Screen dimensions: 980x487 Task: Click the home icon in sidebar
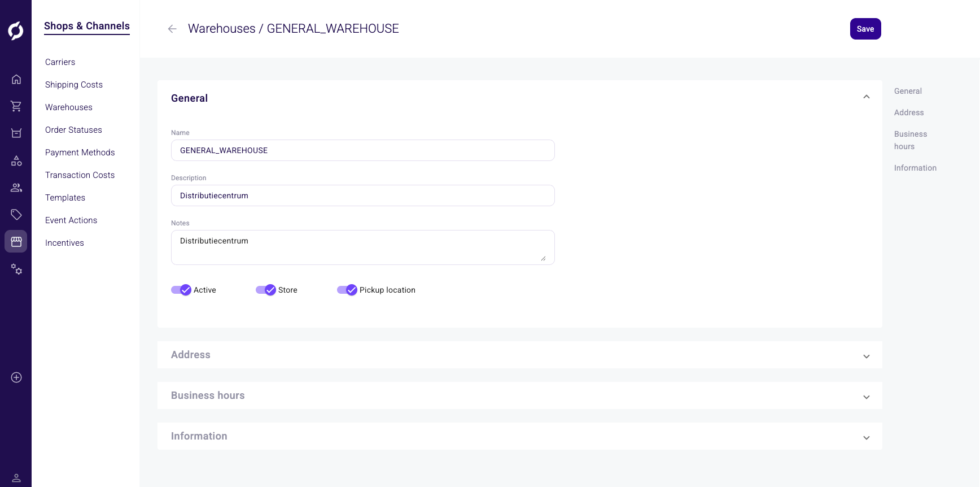(x=16, y=80)
